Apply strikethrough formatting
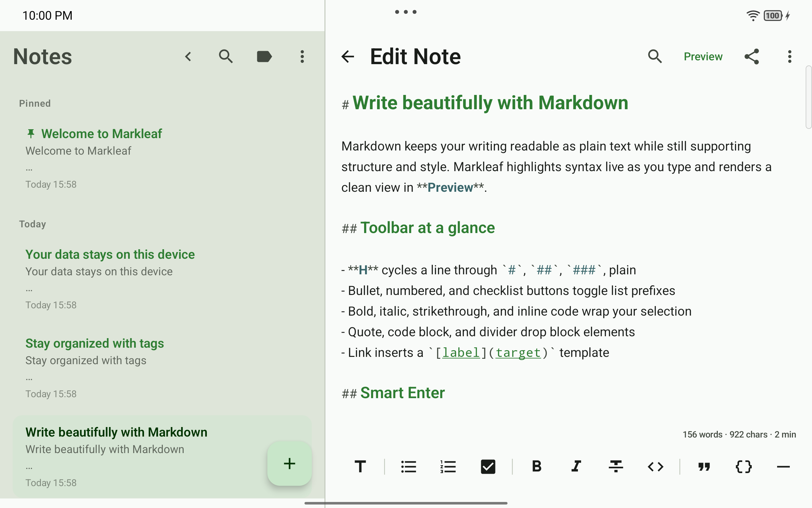This screenshot has height=508, width=812. [x=616, y=467]
